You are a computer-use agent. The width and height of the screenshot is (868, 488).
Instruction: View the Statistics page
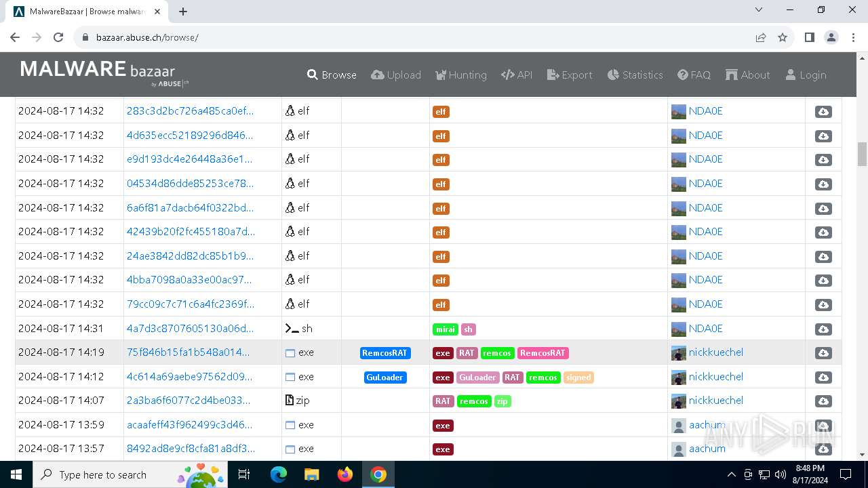tap(635, 75)
